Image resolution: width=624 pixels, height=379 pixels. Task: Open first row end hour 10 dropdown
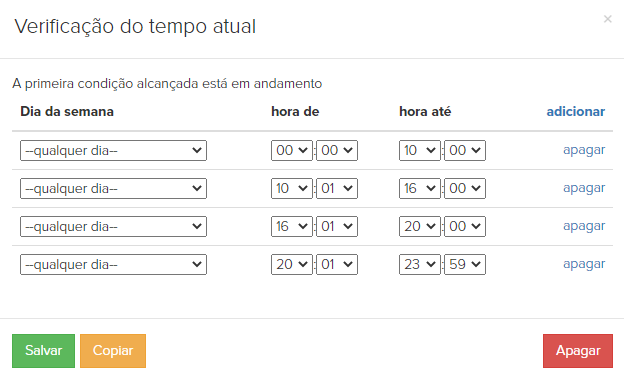point(420,150)
